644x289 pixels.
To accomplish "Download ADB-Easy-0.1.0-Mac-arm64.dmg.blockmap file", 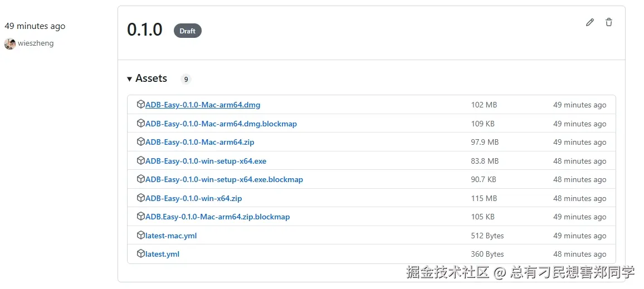I will tap(221, 124).
